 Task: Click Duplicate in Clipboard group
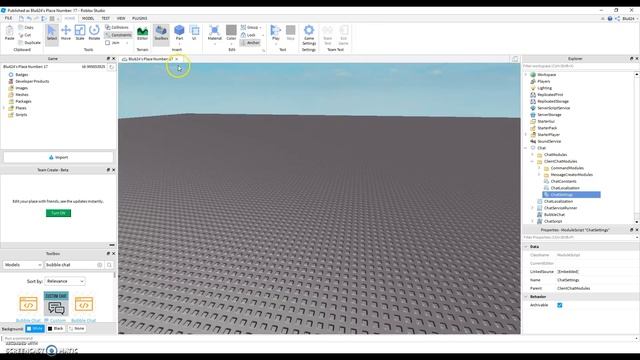(x=29, y=42)
